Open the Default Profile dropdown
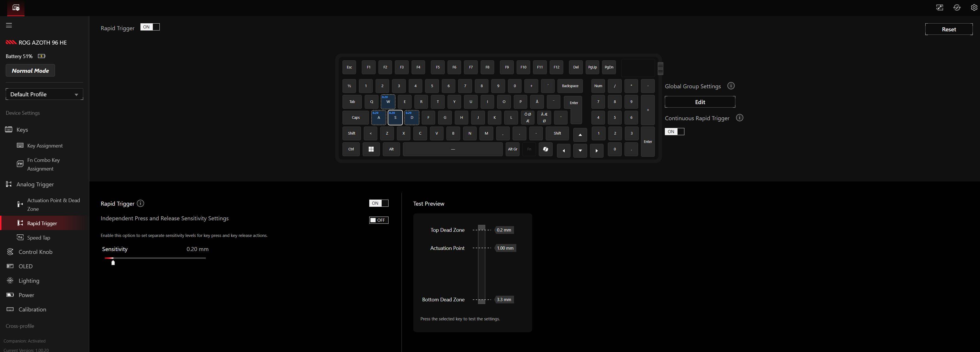 (44, 94)
